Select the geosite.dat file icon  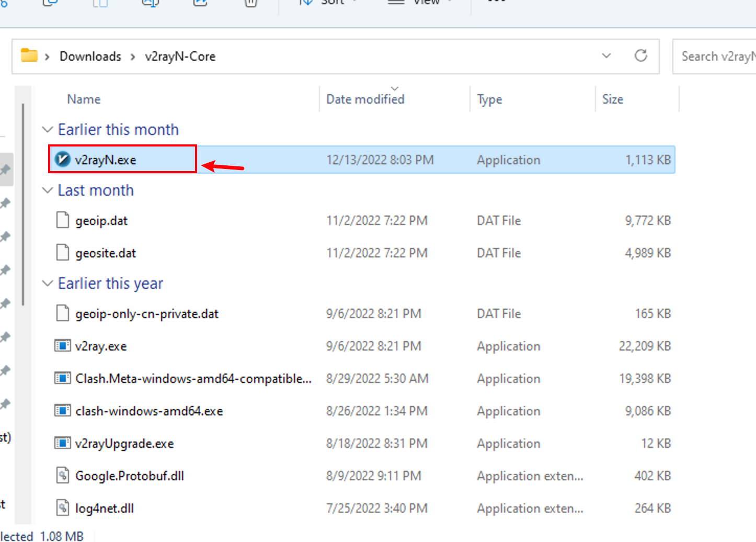click(x=63, y=253)
